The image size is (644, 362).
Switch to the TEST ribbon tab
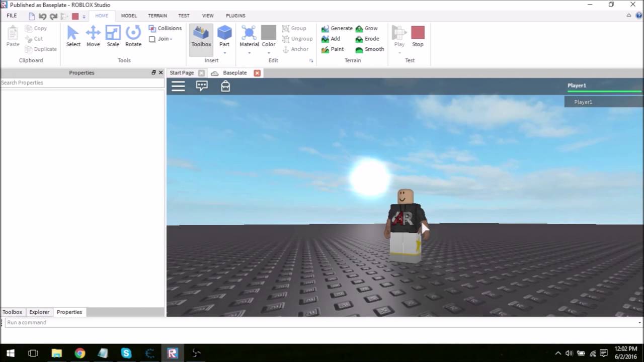184,16
